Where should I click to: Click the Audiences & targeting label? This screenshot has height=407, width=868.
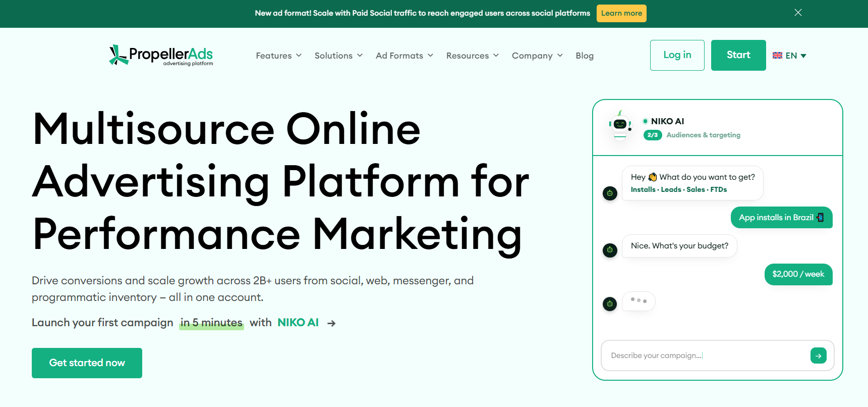(703, 135)
